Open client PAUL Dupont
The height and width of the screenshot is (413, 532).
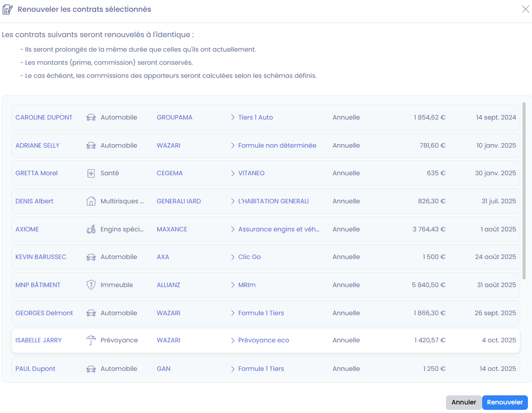pos(35,369)
